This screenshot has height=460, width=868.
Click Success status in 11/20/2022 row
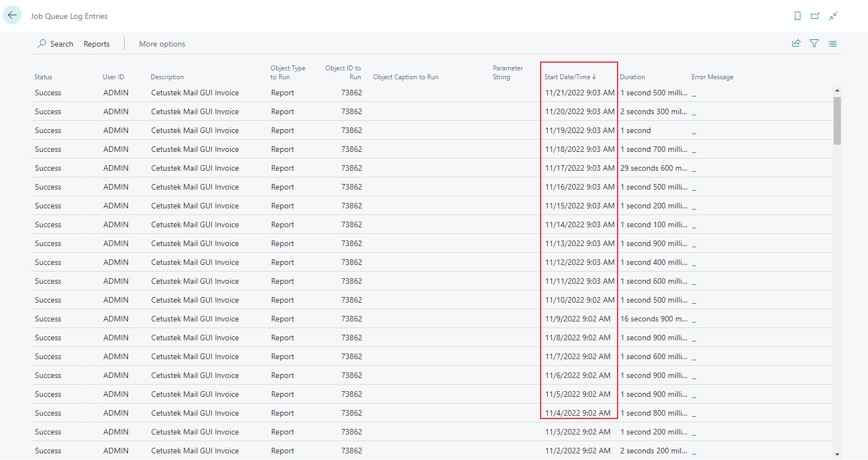(x=48, y=111)
